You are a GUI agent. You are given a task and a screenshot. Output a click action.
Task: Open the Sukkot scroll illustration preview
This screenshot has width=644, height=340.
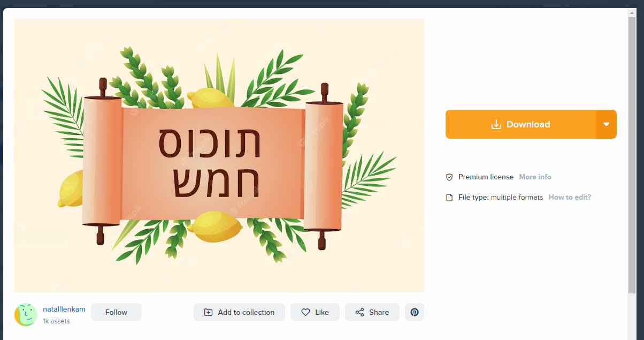[x=219, y=155]
